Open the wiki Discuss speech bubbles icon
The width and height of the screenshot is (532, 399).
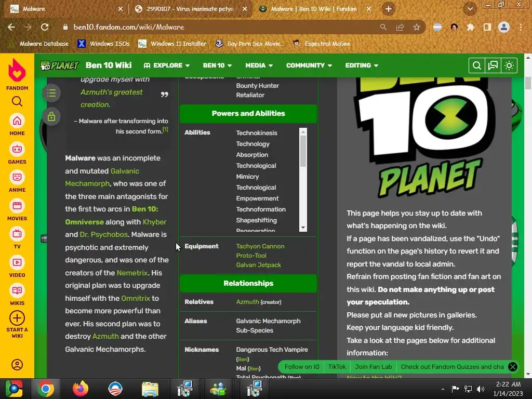tap(493, 65)
